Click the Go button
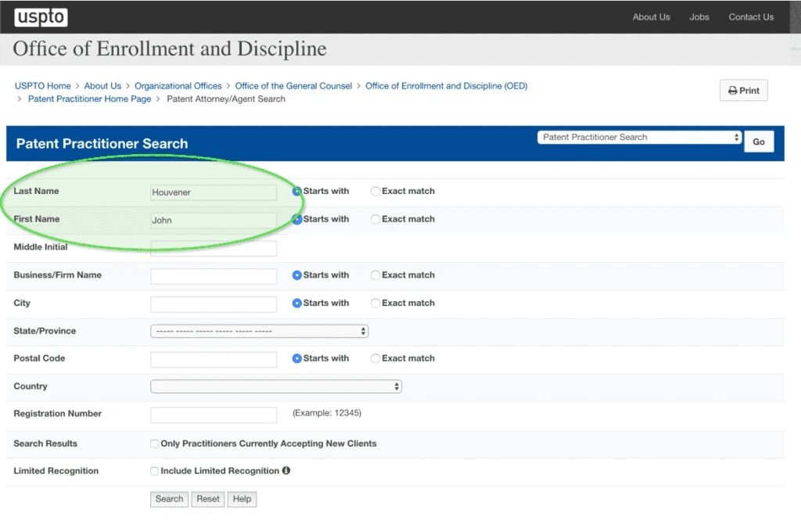 (759, 142)
